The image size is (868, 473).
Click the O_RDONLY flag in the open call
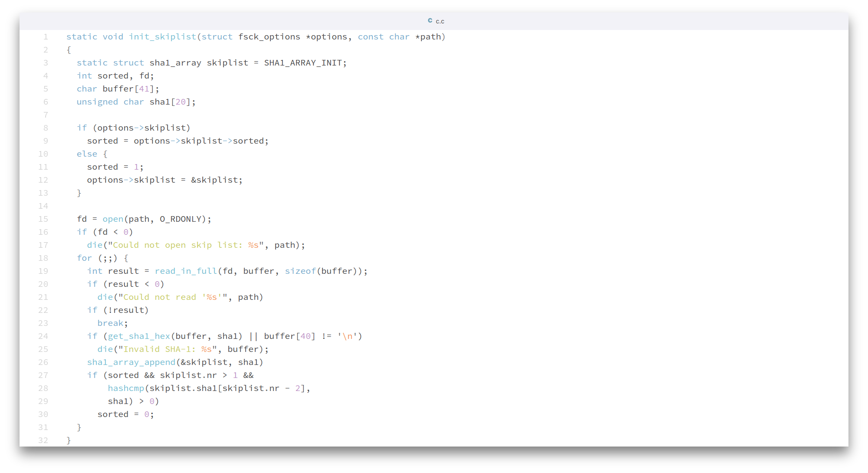coord(180,219)
